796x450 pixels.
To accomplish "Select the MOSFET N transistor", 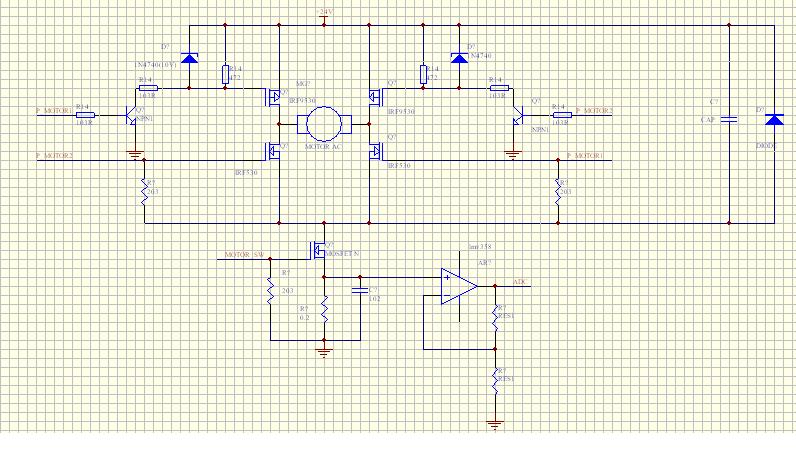I will pyautogui.click(x=320, y=250).
